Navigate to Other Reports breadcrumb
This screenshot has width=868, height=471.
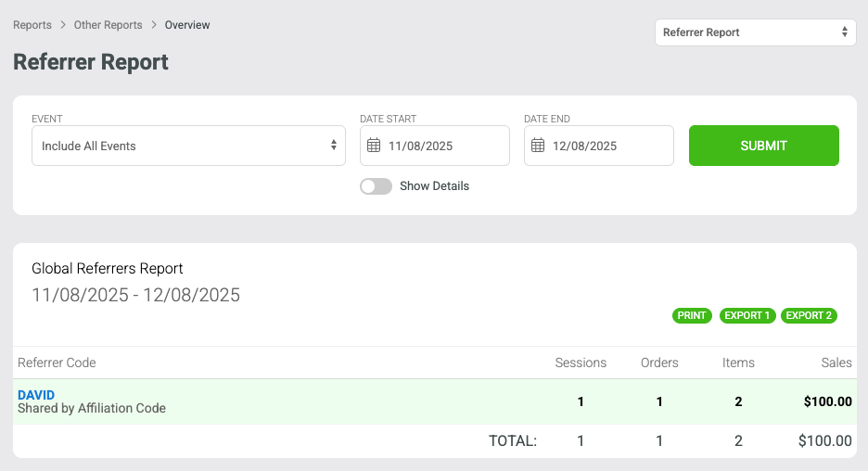pos(108,25)
